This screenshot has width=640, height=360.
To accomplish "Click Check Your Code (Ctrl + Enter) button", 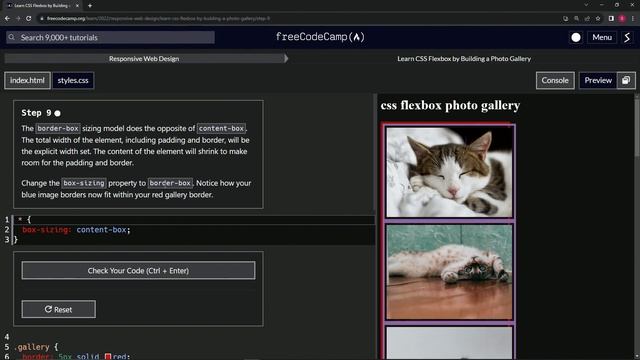I will (x=138, y=271).
